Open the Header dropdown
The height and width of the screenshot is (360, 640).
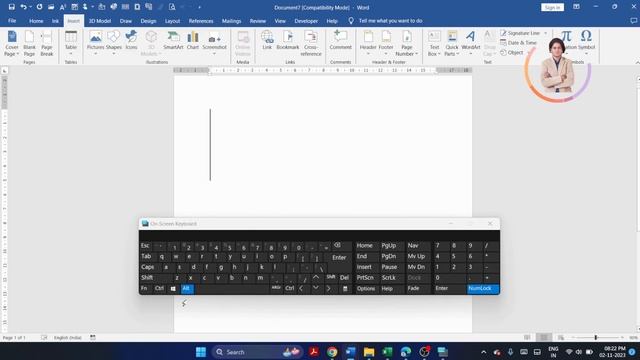click(x=368, y=42)
